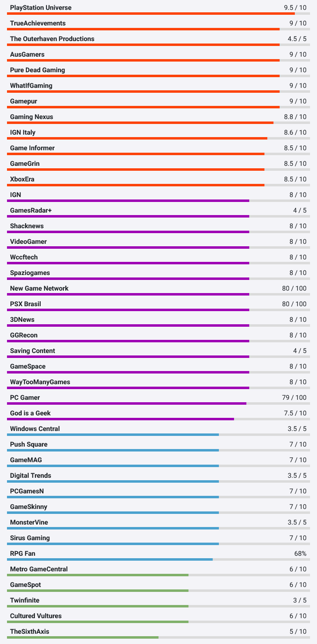The width and height of the screenshot is (317, 644).
Task: Click the Shacknews outlet name
Action: (27, 226)
